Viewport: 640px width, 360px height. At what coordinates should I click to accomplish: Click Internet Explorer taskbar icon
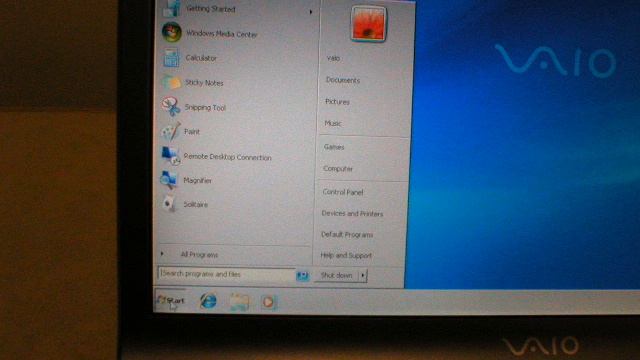(208, 301)
